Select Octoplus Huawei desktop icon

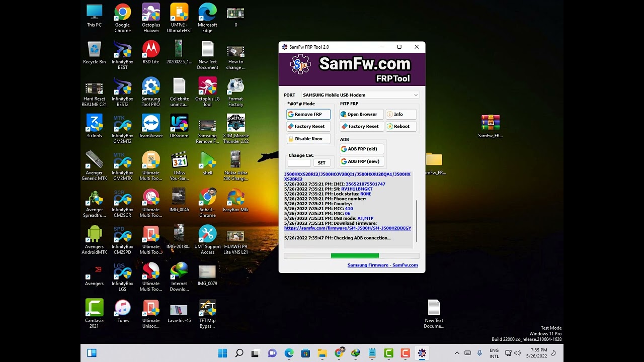coord(151,19)
